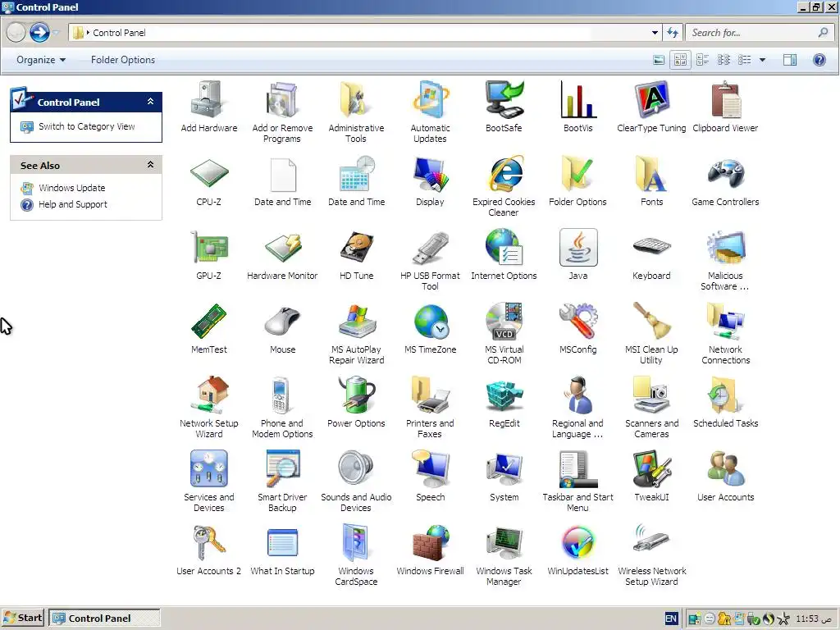Open MSConfig wrench icon
840x630 pixels.
point(577,329)
